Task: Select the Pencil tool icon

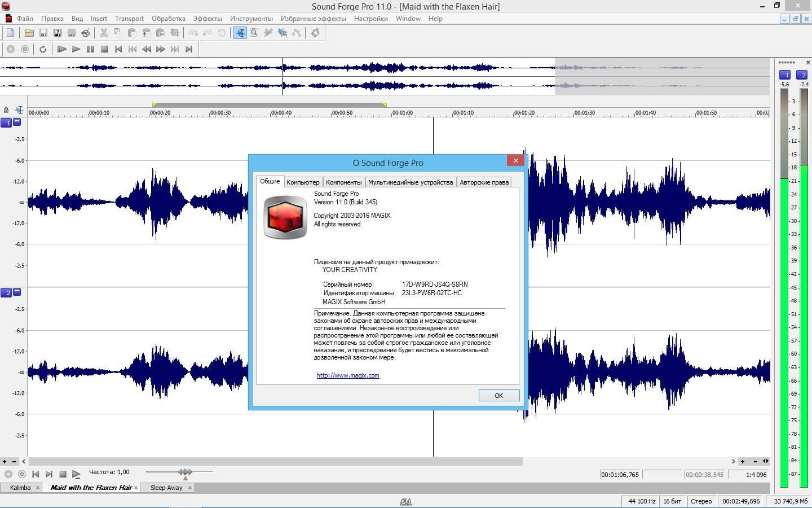Action: tap(268, 33)
